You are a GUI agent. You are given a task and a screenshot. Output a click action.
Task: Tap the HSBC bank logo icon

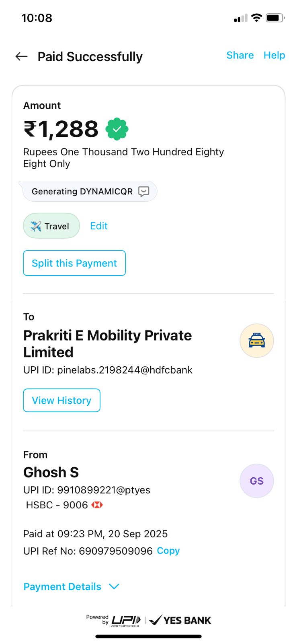click(97, 505)
